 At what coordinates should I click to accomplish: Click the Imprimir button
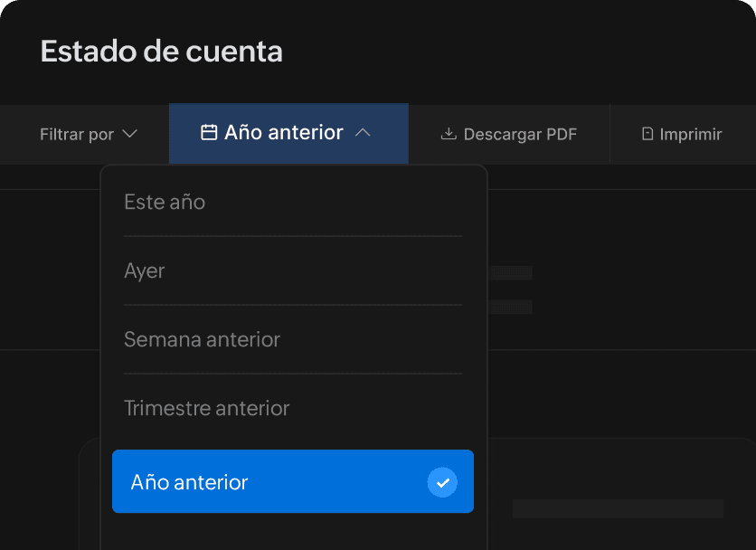[683, 134]
